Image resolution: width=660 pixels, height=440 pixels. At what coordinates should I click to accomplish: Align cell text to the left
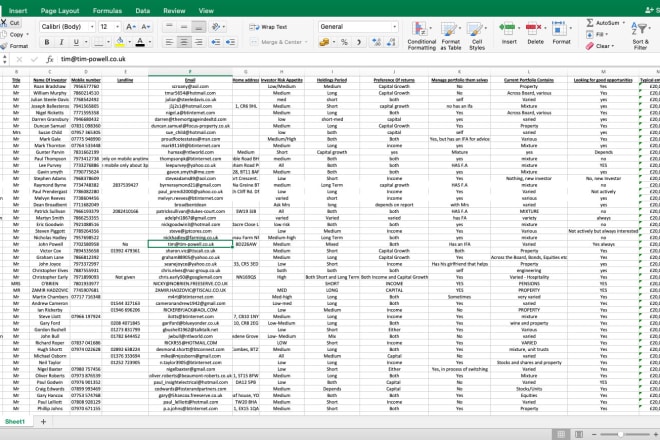click(169, 42)
